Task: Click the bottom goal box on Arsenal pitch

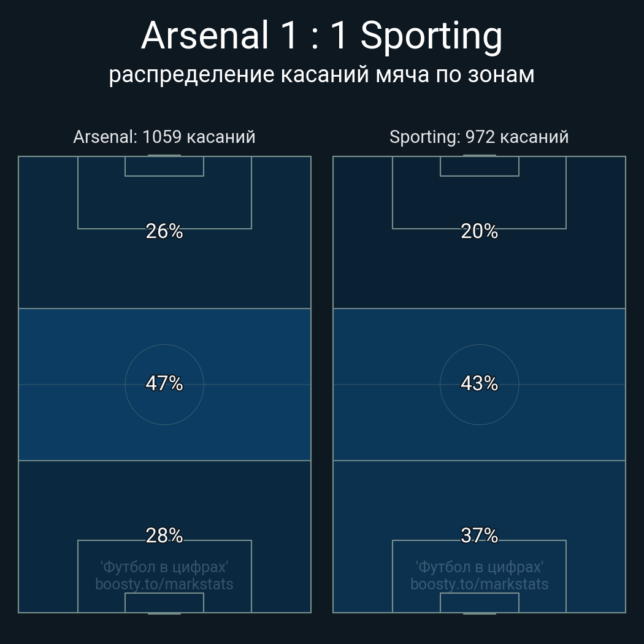Action: coord(164,602)
